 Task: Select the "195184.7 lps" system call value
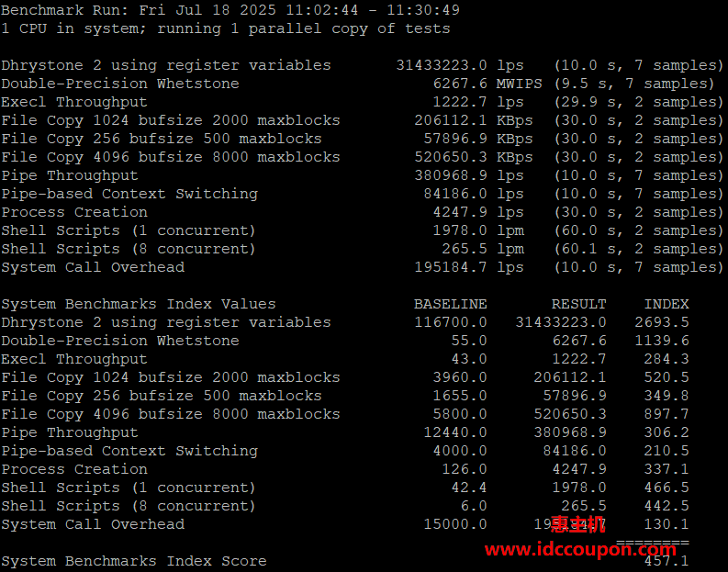pos(469,267)
